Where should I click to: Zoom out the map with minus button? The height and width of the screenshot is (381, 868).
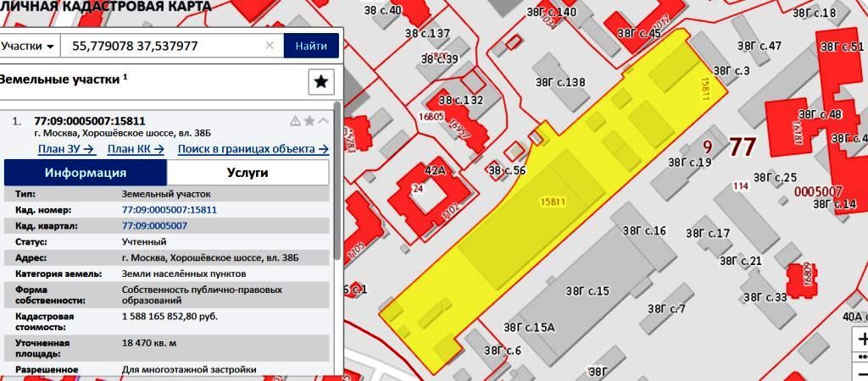(x=863, y=373)
